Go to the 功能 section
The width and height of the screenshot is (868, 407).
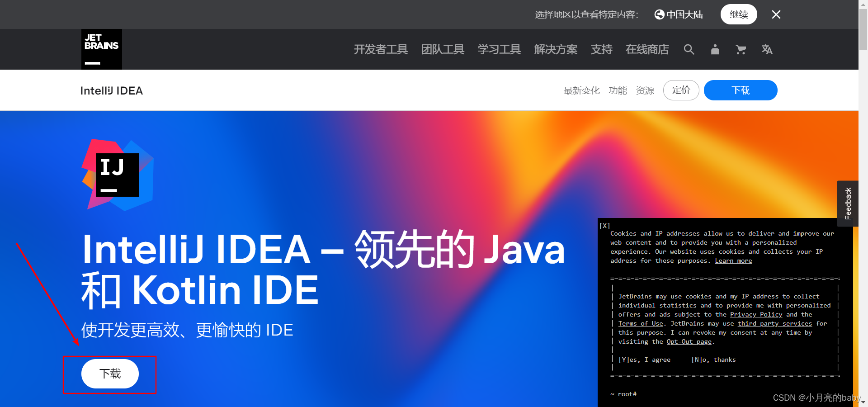point(618,90)
